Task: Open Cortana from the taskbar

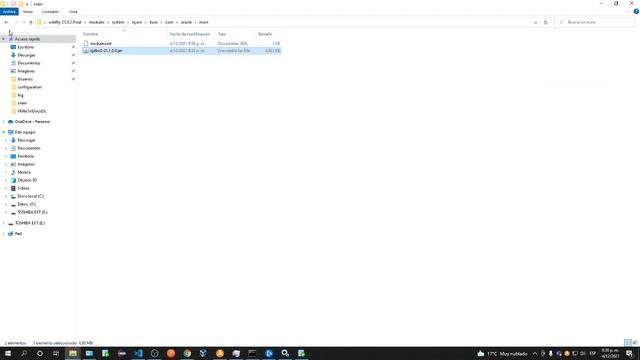Action: click(x=40, y=353)
